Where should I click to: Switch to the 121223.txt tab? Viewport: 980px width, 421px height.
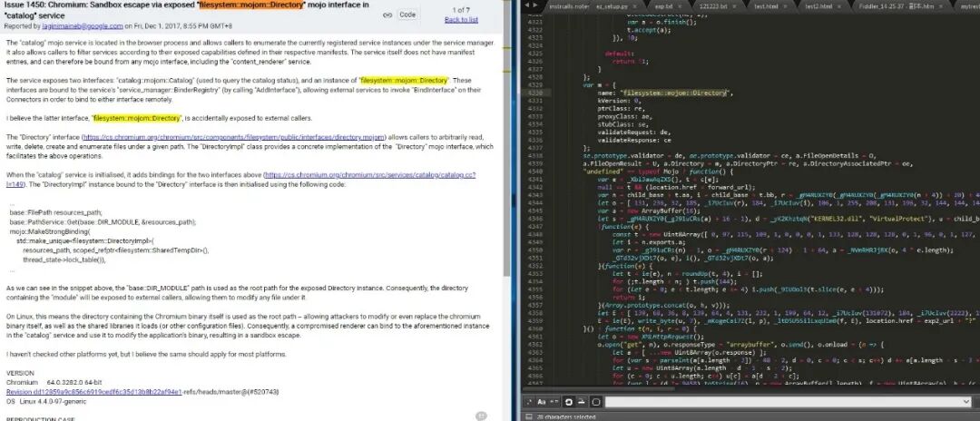714,6
